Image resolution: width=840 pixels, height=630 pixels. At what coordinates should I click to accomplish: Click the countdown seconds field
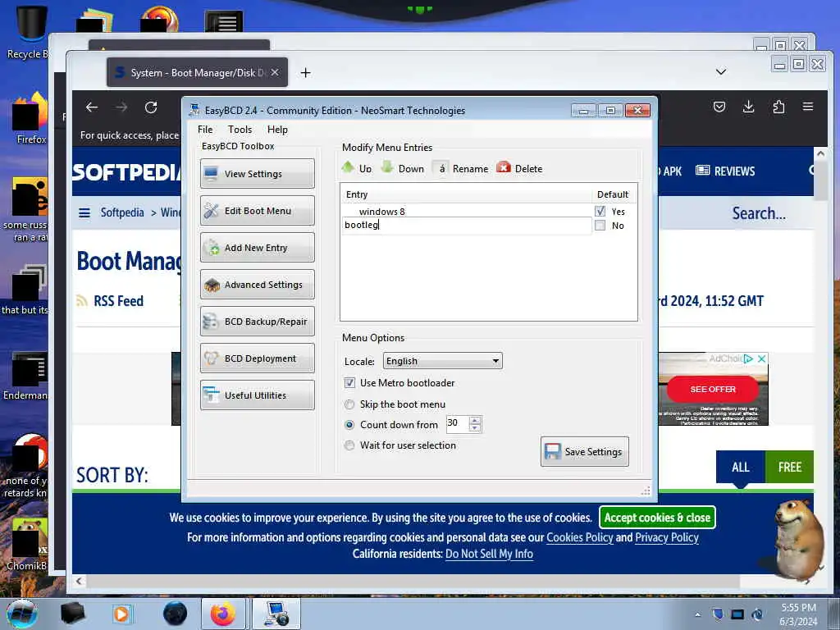tap(458, 424)
